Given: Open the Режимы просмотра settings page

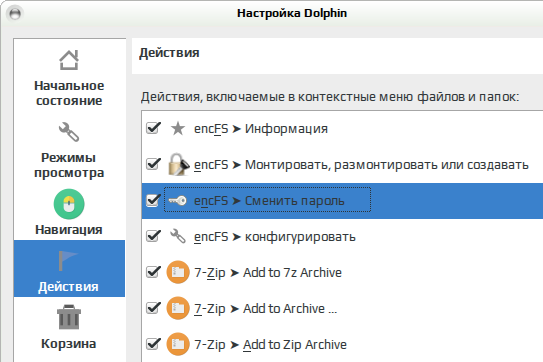Looking at the screenshot, I should pos(69,150).
